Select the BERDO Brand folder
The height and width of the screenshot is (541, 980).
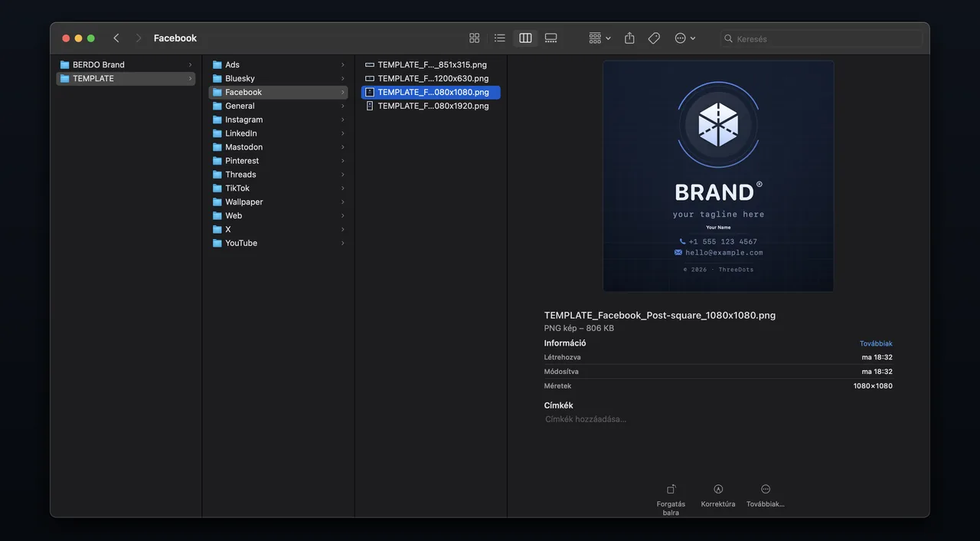126,65
